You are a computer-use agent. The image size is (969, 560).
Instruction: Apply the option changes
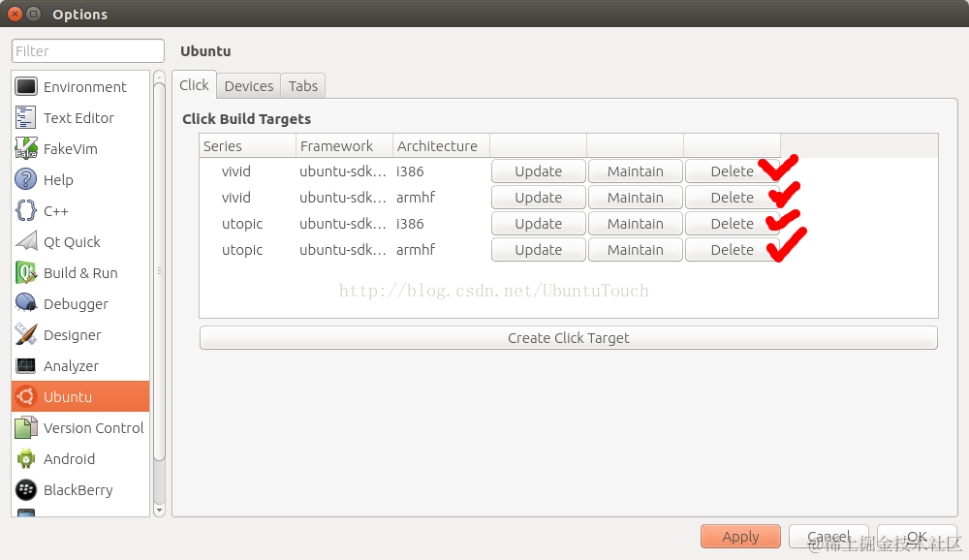[740, 537]
